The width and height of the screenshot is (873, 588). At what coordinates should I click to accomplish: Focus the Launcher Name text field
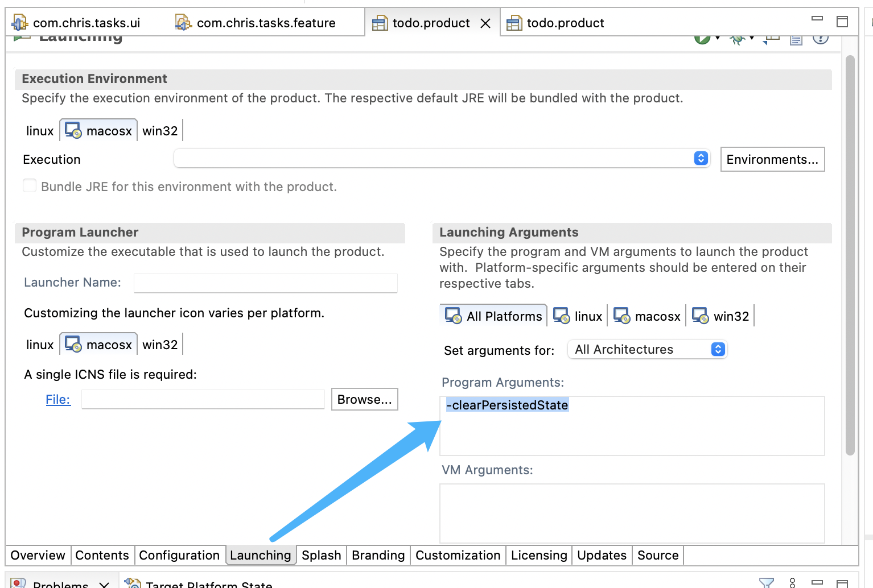pos(266,283)
